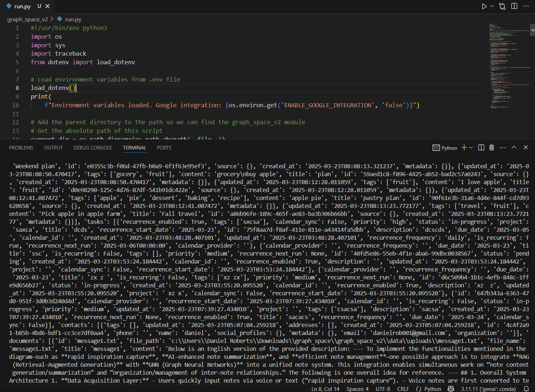Select the TERMINAL panel tab

coord(134,148)
